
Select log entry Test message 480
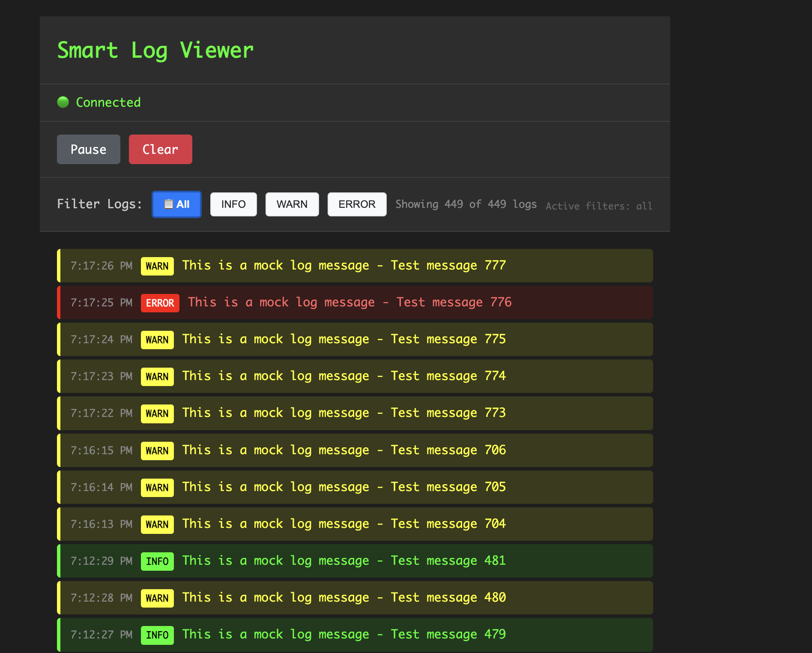(355, 598)
